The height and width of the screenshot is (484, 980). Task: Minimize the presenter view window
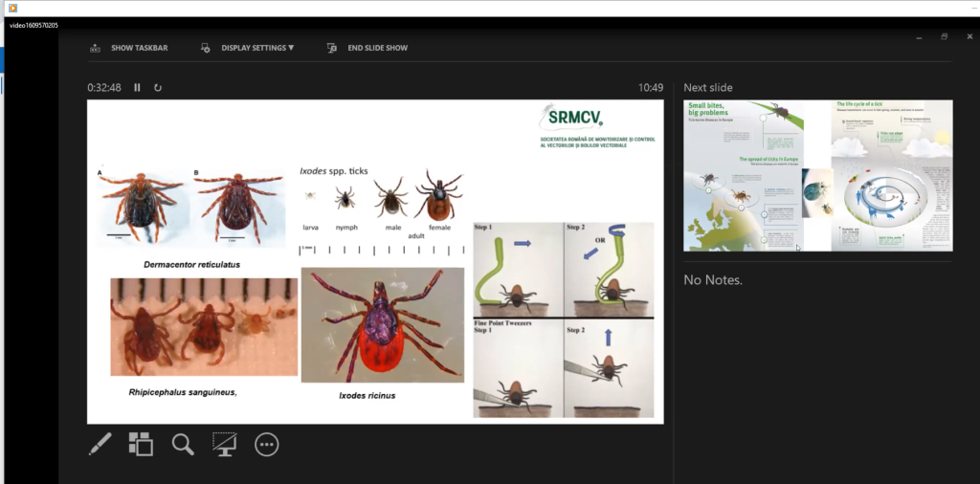coord(919,36)
